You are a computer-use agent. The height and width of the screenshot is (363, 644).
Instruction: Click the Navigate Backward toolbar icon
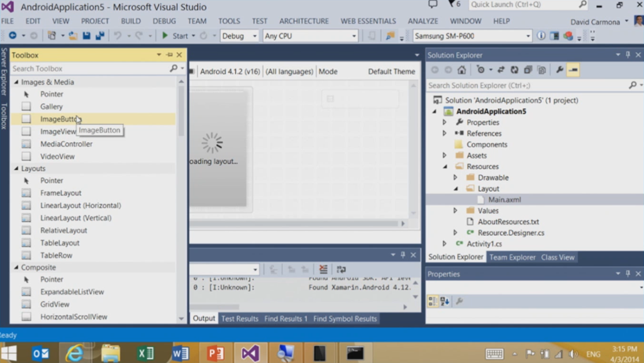click(13, 36)
